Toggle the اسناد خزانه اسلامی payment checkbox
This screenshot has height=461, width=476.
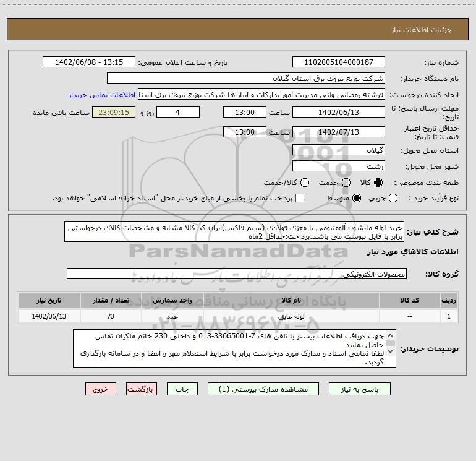(300, 198)
